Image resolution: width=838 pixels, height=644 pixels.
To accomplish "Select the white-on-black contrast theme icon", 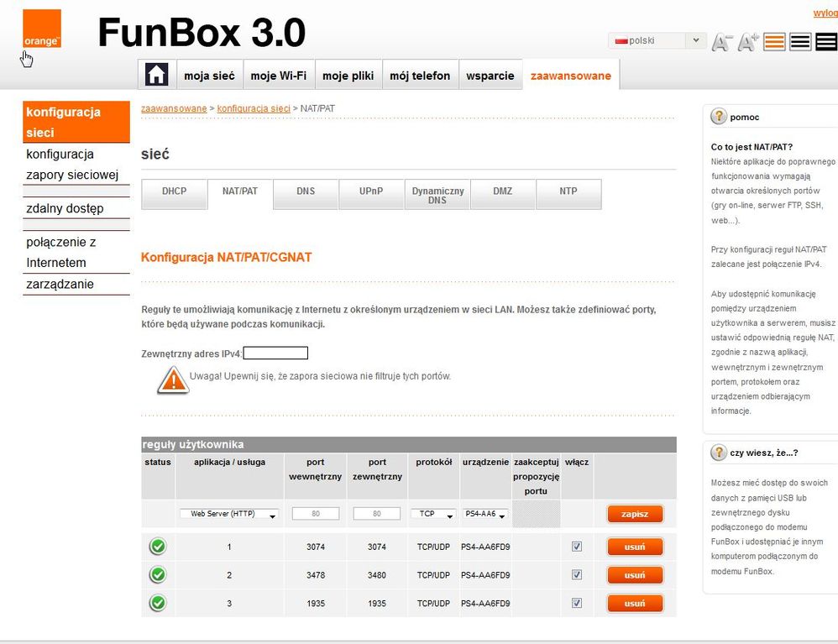I will click(826, 41).
